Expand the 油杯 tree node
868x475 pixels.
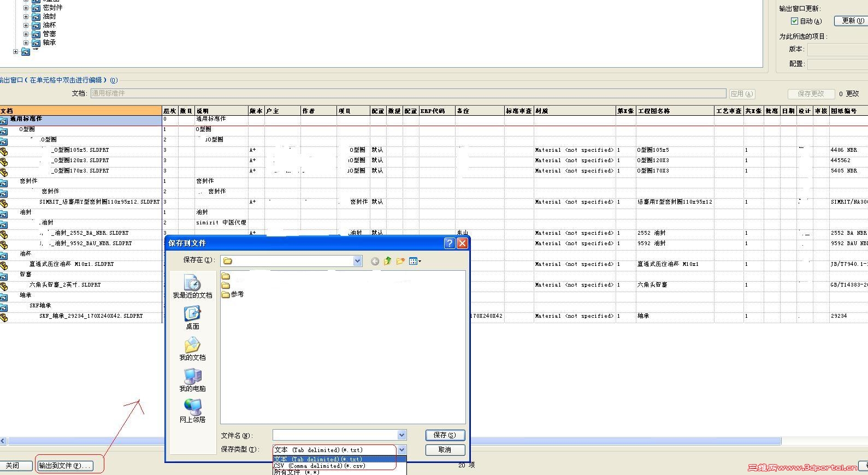(x=26, y=25)
